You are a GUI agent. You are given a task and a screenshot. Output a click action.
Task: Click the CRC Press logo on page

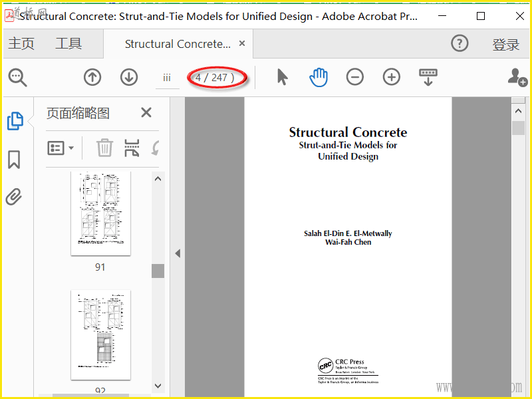(x=348, y=370)
